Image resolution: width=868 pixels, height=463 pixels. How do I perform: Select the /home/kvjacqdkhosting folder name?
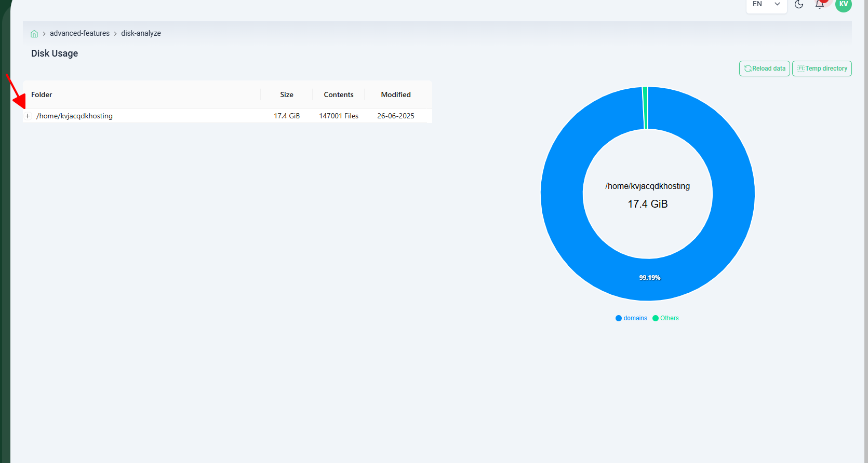point(74,116)
